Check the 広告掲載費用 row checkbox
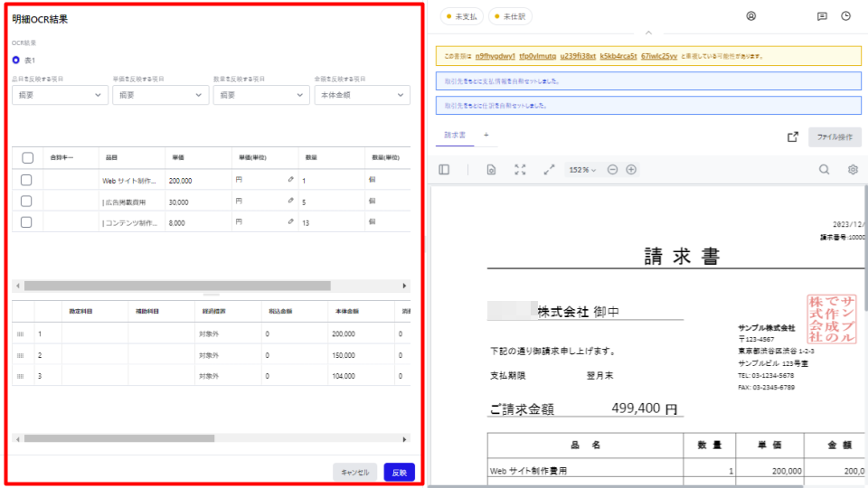The height and width of the screenshot is (488, 868). 26,201
